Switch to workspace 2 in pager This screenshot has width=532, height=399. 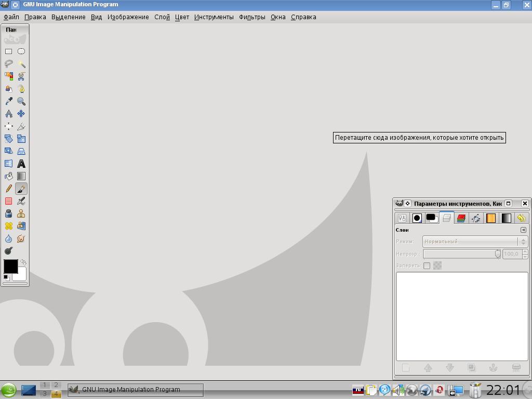(x=56, y=385)
